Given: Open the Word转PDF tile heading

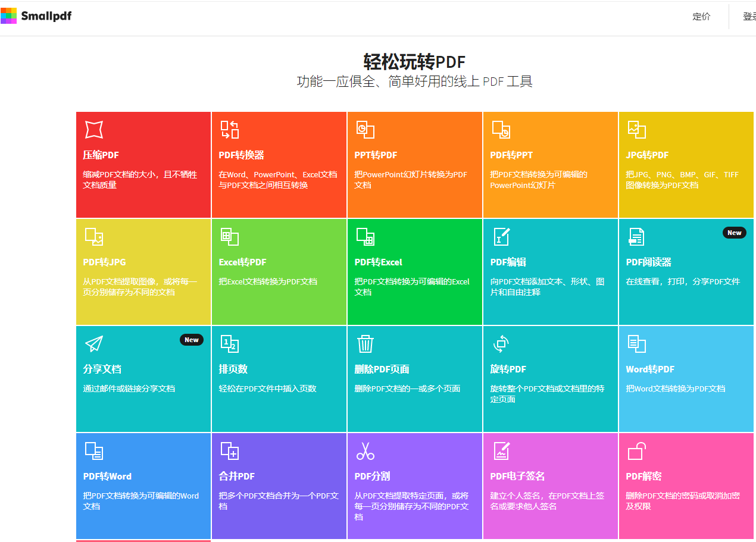Looking at the screenshot, I should pos(650,369).
